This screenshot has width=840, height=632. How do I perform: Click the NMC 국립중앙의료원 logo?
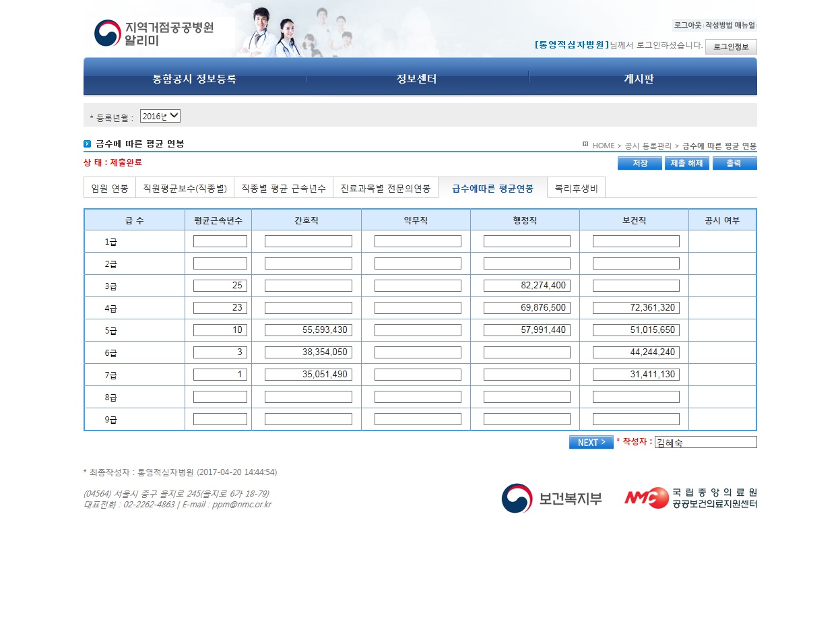pos(690,498)
